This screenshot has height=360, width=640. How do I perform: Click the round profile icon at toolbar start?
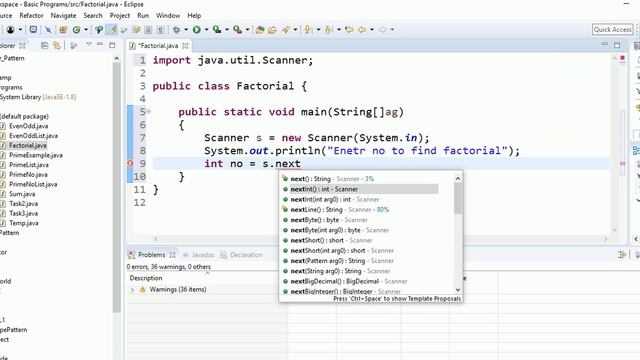[11, 29]
